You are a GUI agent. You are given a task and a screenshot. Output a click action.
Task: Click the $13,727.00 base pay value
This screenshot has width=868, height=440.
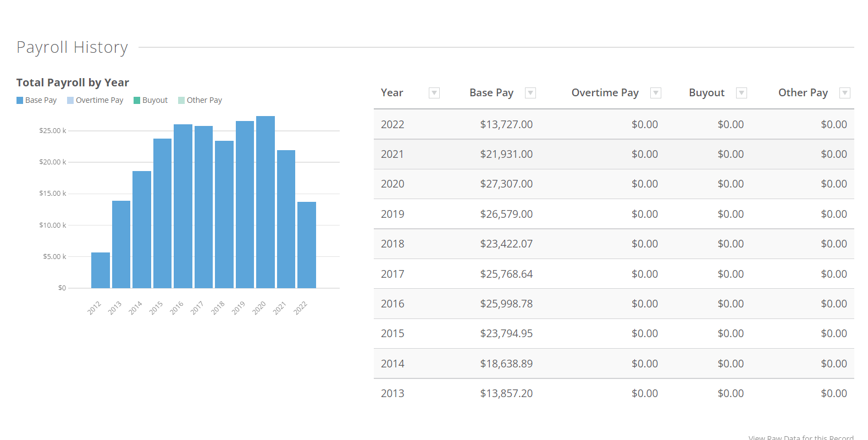click(506, 124)
